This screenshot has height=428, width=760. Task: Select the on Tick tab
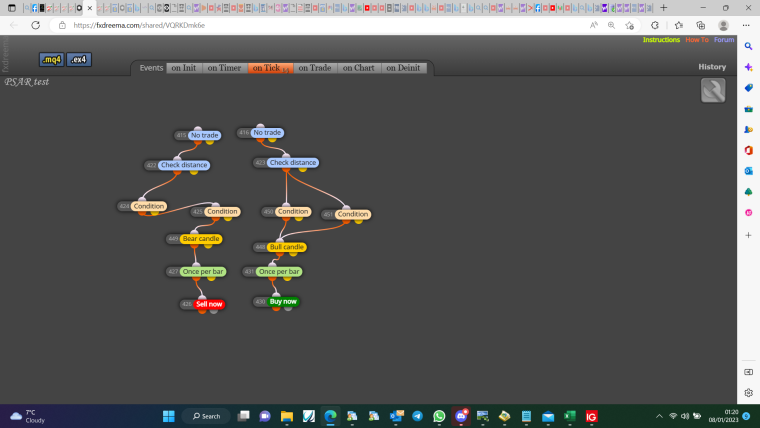(270, 68)
